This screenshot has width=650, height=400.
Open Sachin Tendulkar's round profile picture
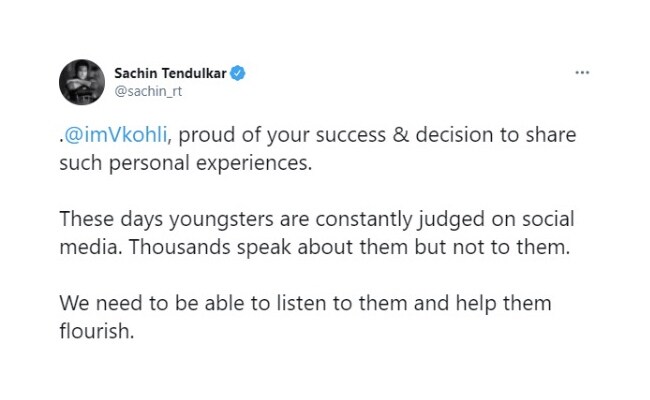click(82, 82)
